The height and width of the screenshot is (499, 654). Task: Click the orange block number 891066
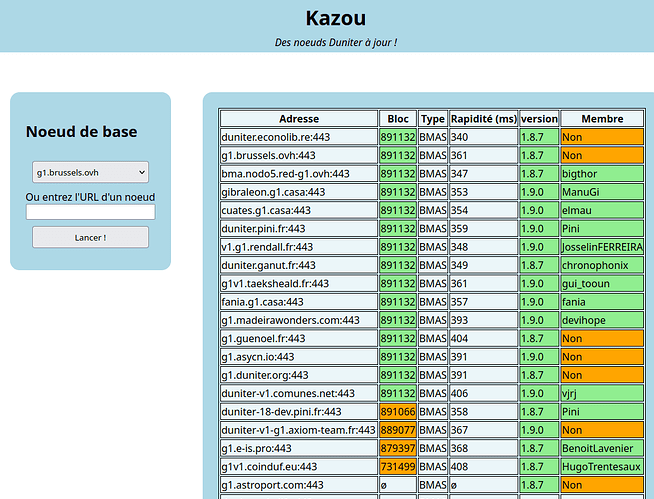tap(397, 412)
